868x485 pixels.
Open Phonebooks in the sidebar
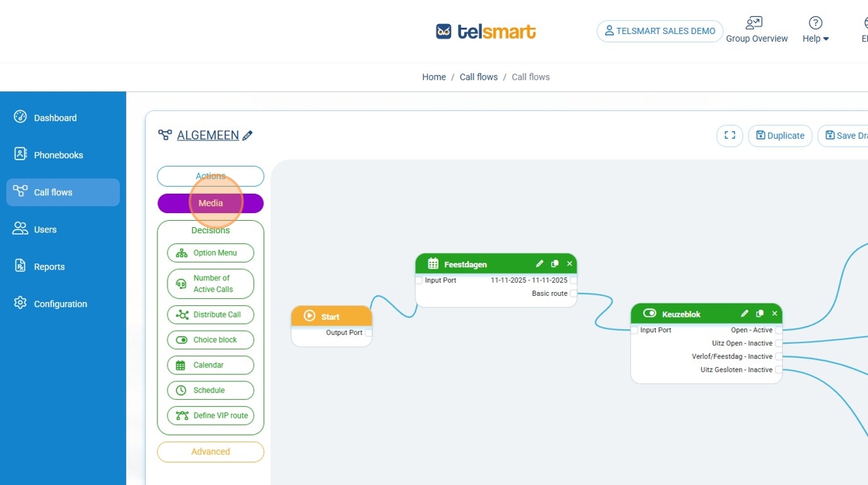coord(58,155)
